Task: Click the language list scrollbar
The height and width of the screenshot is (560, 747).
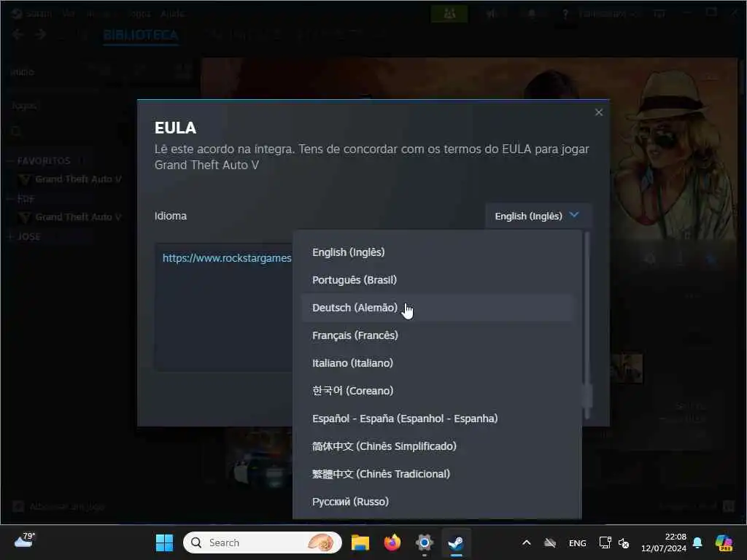Action: (x=587, y=324)
